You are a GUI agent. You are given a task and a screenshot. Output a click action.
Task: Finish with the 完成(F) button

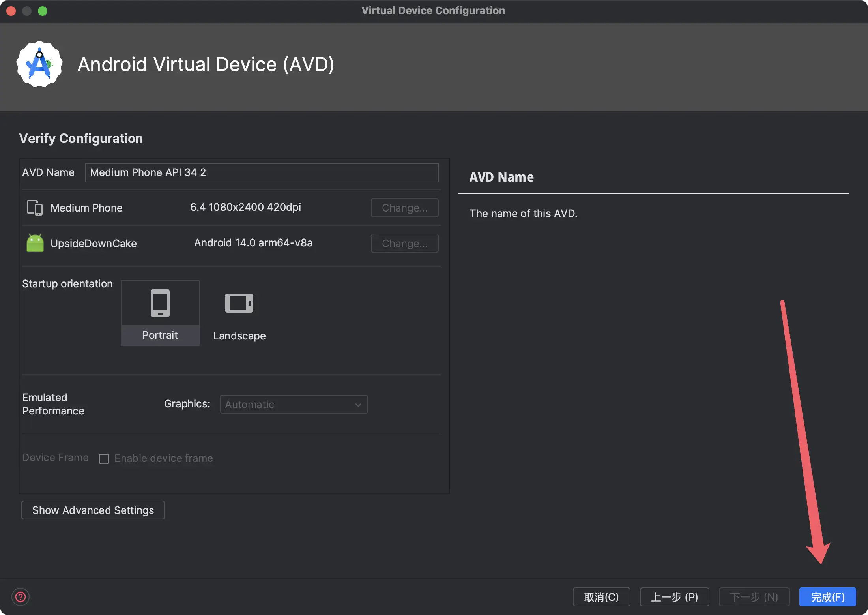[x=827, y=597]
